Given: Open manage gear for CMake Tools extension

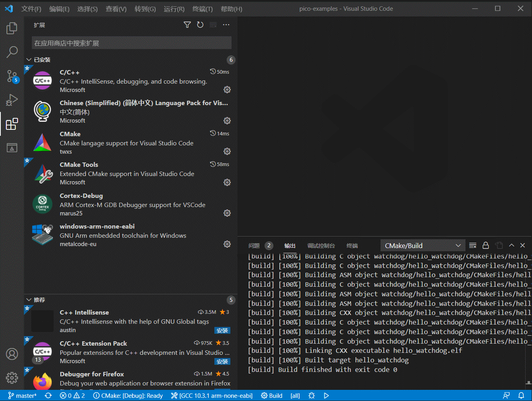Looking at the screenshot, I should coord(227,182).
